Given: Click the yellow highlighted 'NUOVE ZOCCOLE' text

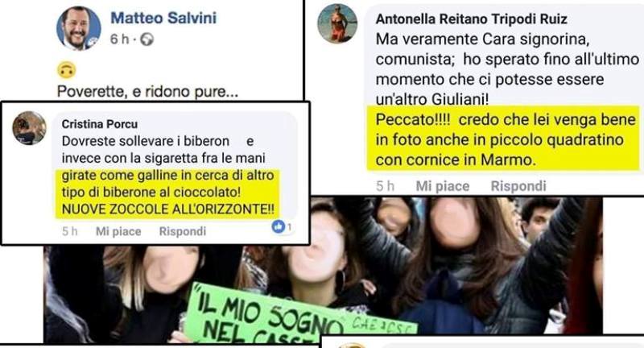Looking at the screenshot, I should (x=167, y=209).
